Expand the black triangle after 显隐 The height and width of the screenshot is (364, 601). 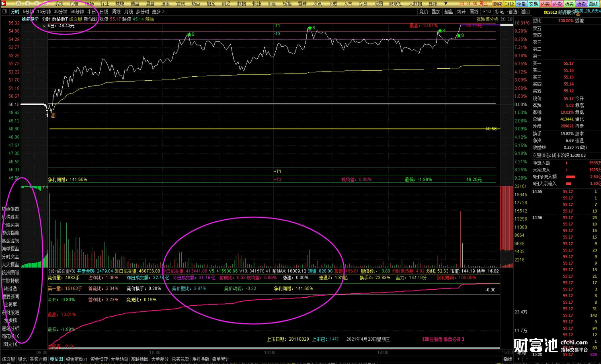click(445, 4)
